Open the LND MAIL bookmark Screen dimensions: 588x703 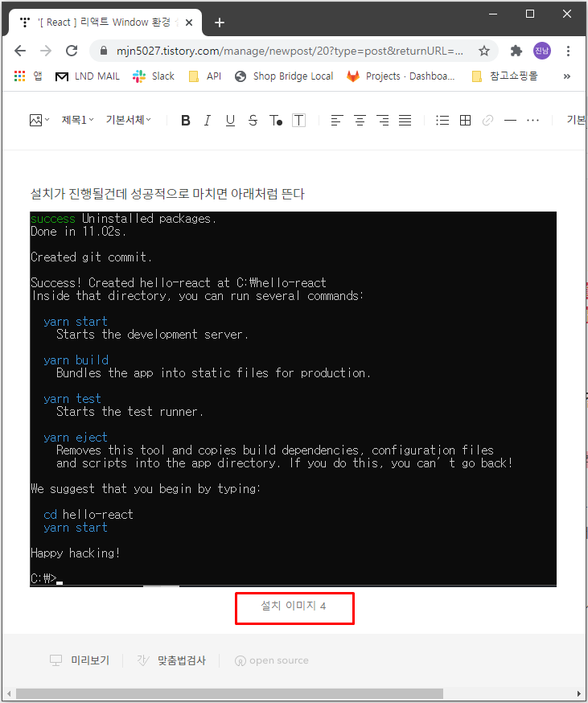click(x=87, y=76)
